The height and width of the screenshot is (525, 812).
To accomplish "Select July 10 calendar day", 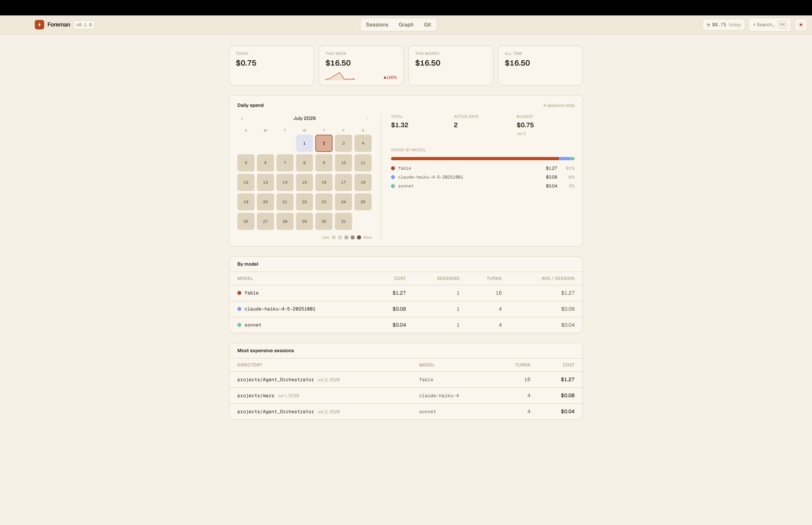I will click(343, 163).
